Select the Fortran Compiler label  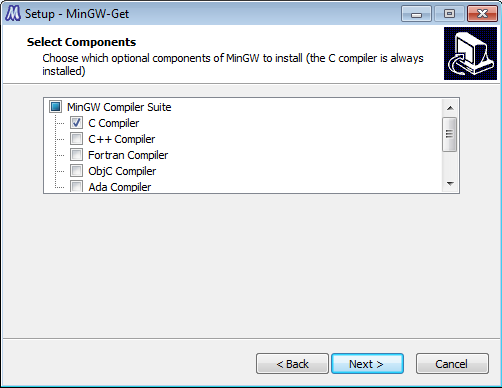128,155
